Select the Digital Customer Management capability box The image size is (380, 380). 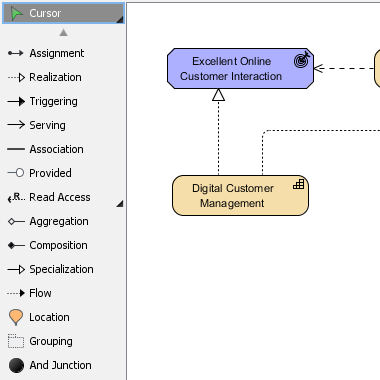pos(240,196)
